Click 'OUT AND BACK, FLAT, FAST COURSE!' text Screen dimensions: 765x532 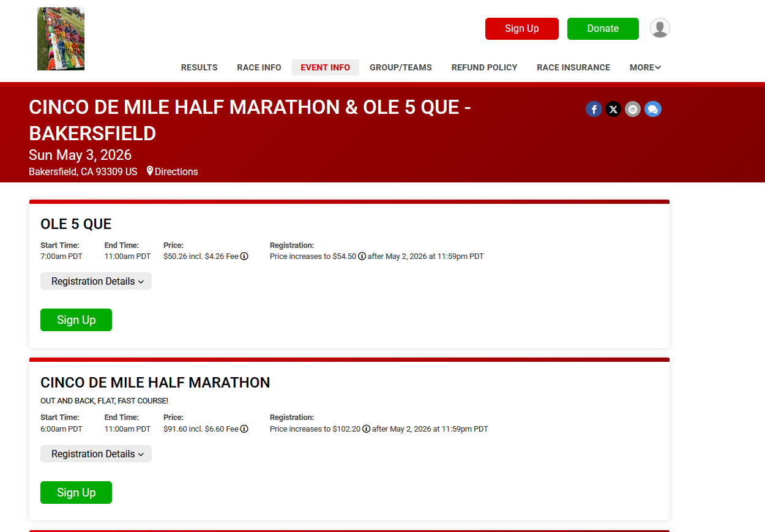pos(104,401)
